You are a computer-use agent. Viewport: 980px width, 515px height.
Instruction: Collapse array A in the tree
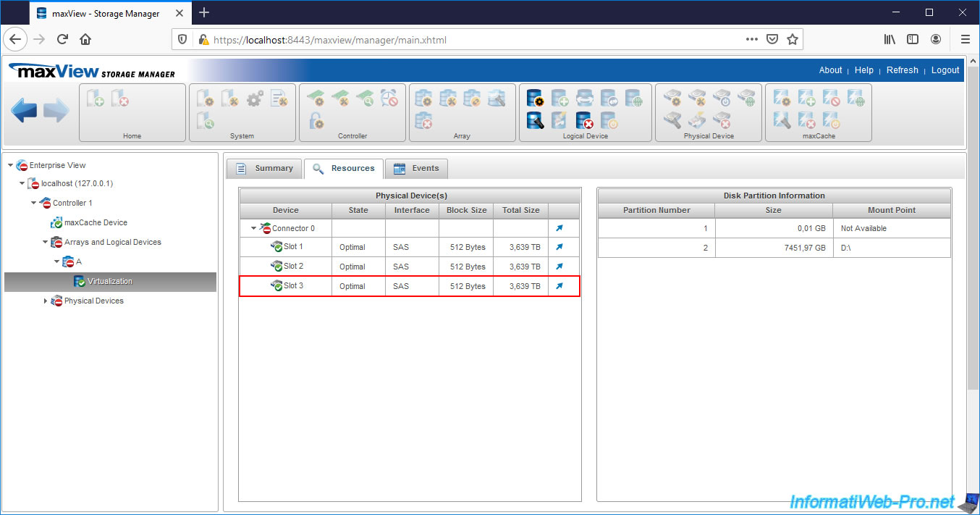(57, 261)
